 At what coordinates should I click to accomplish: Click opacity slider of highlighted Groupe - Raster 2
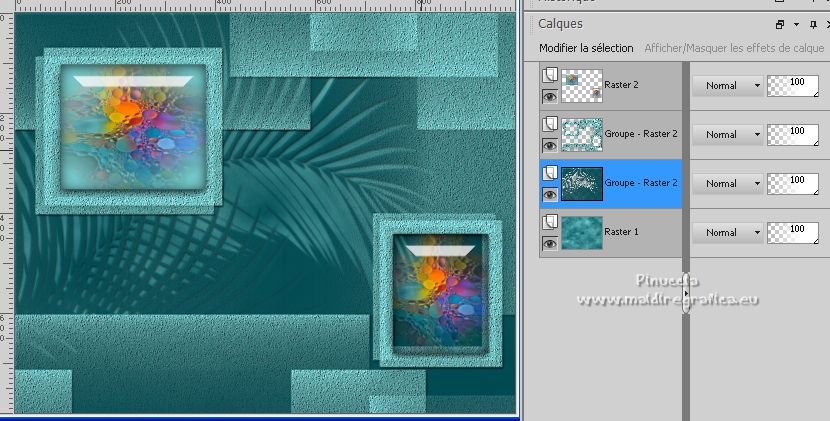pos(793,184)
